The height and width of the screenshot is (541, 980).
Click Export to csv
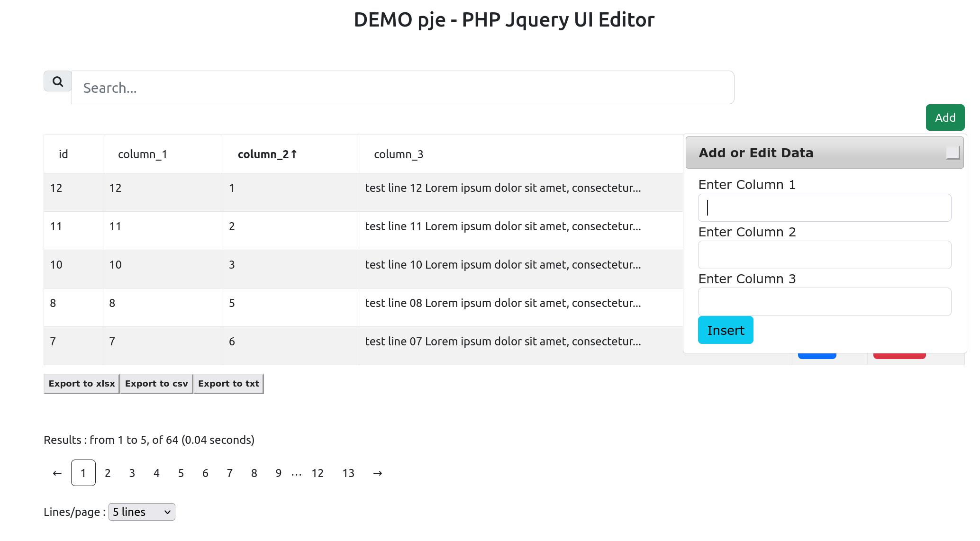[156, 383]
